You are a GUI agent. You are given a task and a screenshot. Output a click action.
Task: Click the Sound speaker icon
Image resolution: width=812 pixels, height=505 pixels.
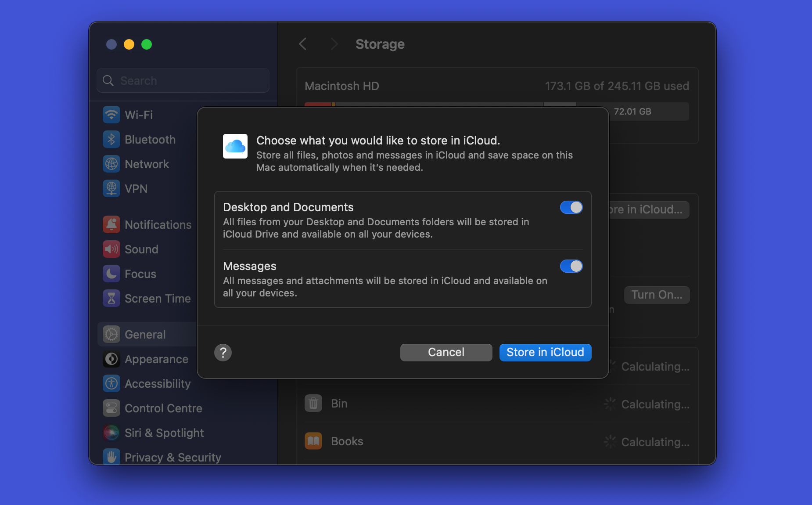[111, 249]
